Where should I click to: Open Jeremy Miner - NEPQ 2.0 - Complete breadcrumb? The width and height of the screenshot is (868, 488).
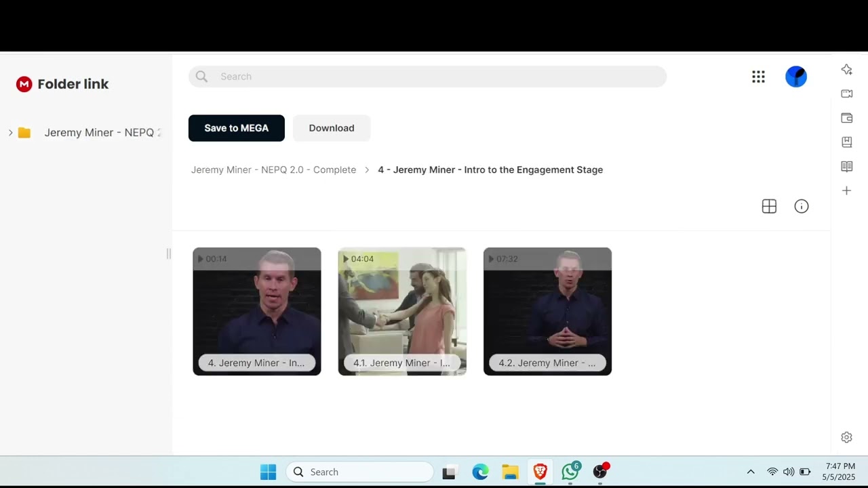(273, 170)
